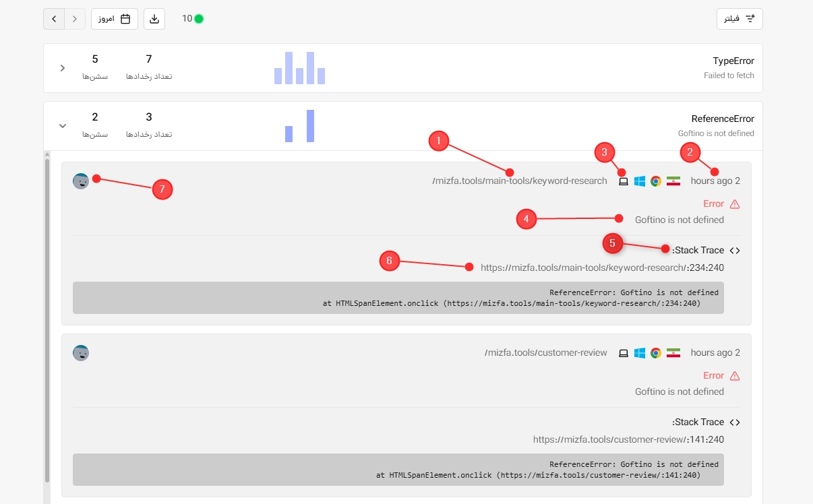Click laptop device icon in second event

coord(624,353)
